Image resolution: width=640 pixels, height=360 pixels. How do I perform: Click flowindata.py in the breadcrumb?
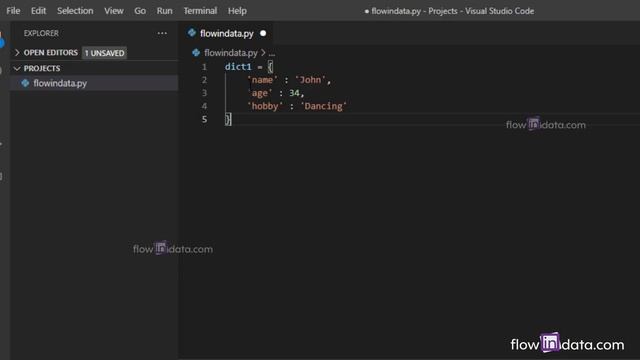231,53
